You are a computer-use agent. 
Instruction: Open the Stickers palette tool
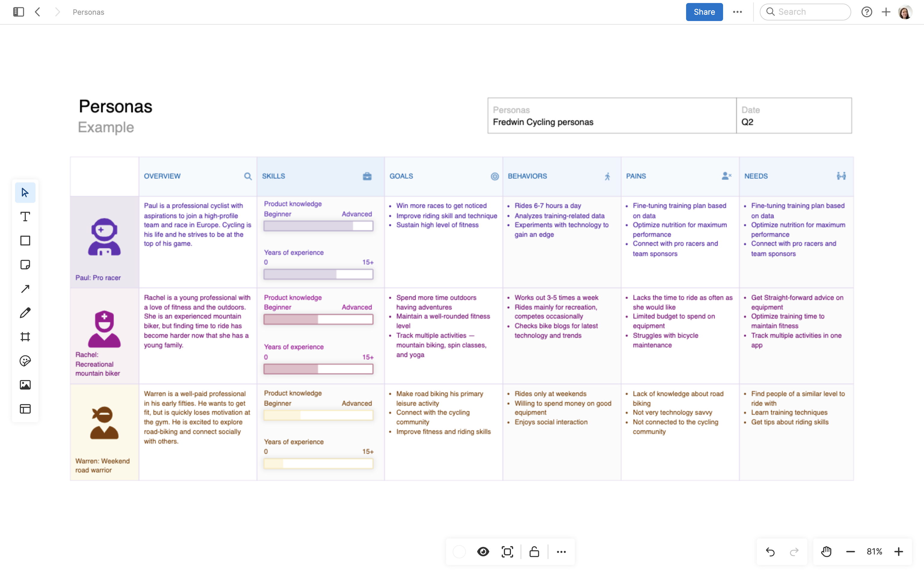click(x=25, y=361)
